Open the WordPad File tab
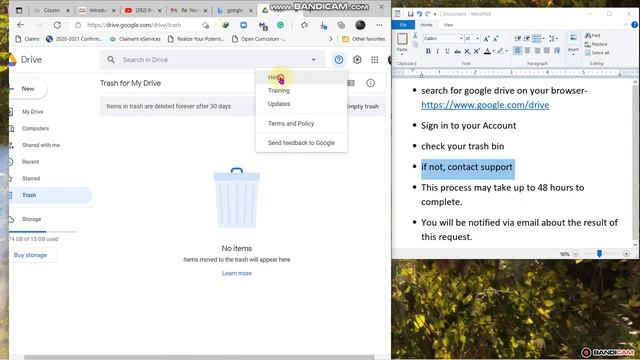This screenshot has height=360, width=640. [403, 25]
